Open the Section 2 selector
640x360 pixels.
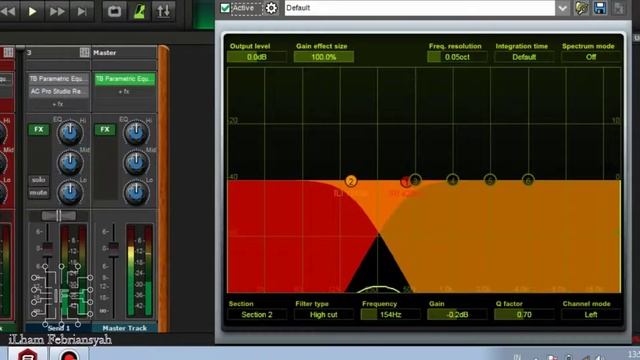(x=257, y=315)
